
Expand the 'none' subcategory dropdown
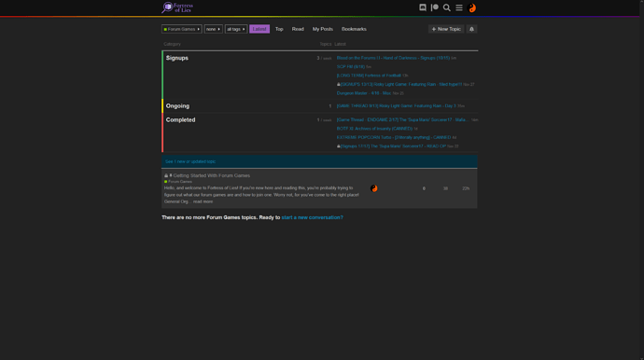pyautogui.click(x=213, y=29)
